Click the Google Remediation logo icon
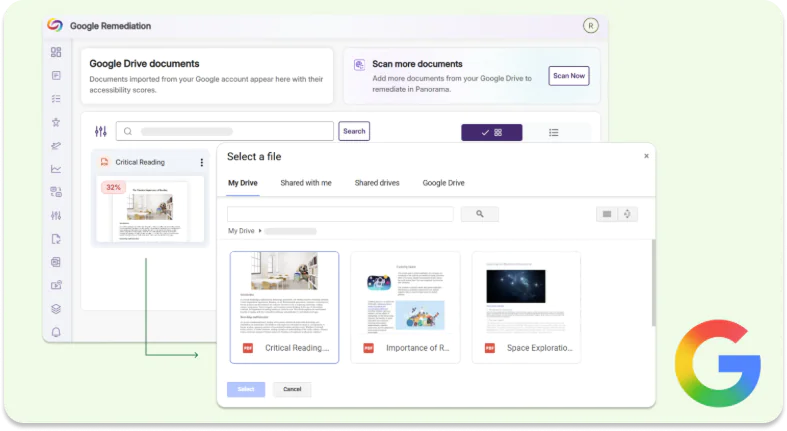This screenshot has height=431, width=787. pos(55,25)
